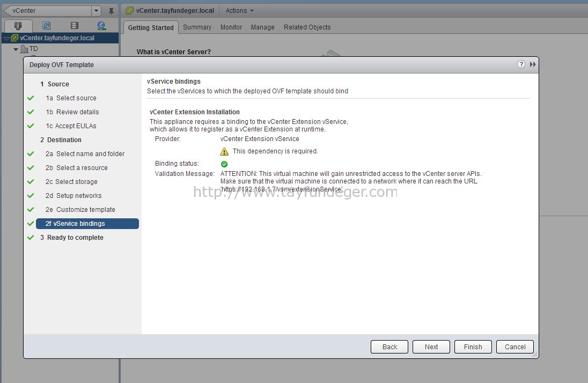Open the Actions dropdown menu
Screen dimensions: 588x383
pos(240,11)
